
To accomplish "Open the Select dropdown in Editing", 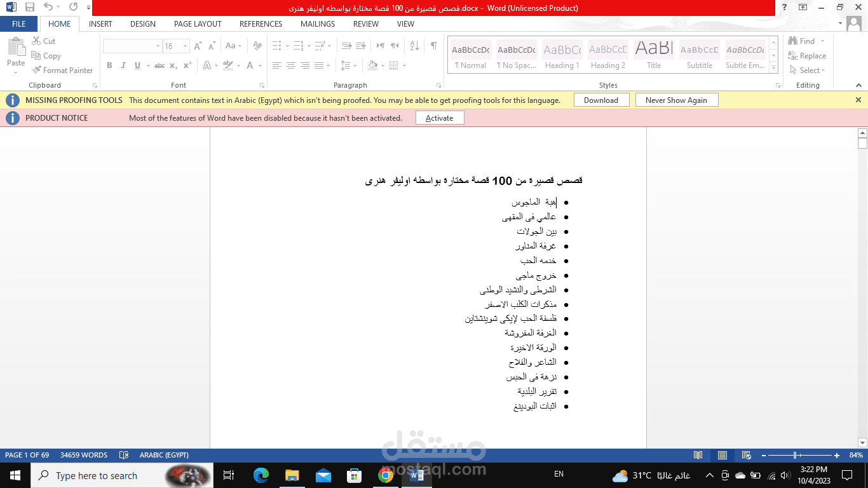I will (808, 71).
